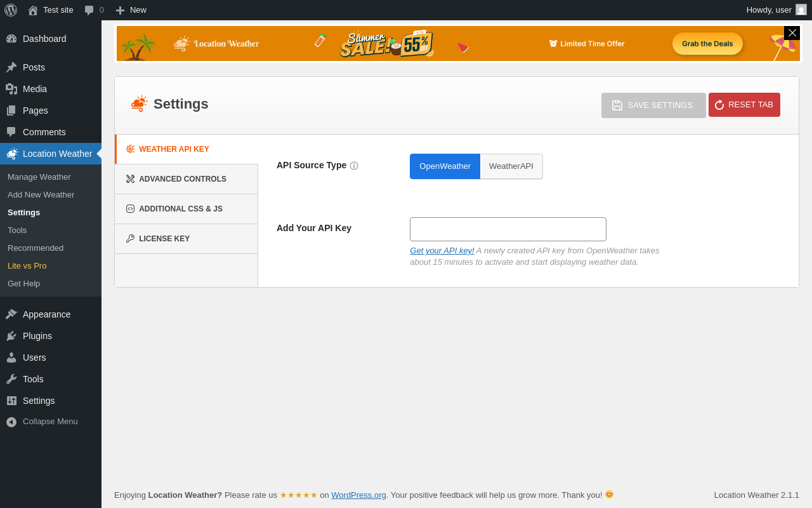The height and width of the screenshot is (508, 812).
Task: Click the Comments icon in the sidebar
Action: (11, 132)
